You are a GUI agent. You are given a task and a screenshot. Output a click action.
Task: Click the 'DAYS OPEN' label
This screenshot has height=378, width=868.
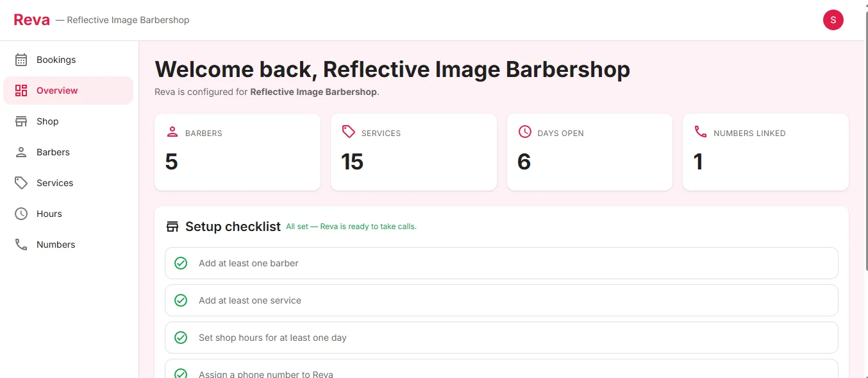pos(560,133)
